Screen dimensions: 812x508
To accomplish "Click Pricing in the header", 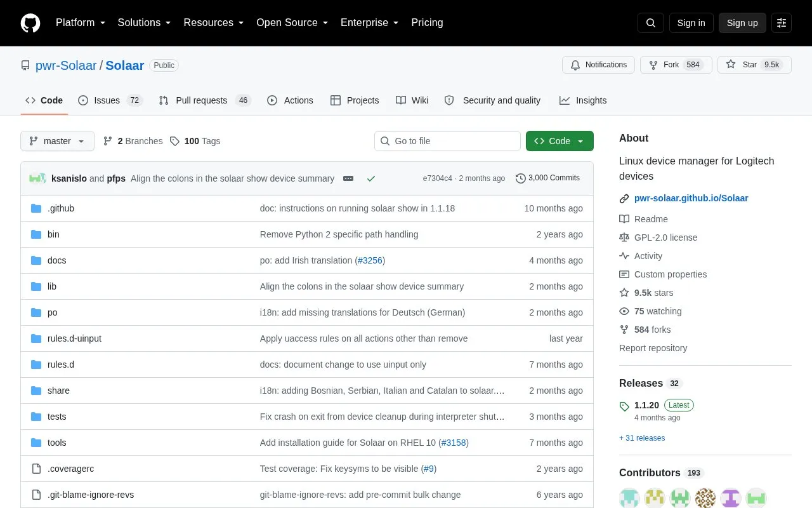I will pos(427,23).
